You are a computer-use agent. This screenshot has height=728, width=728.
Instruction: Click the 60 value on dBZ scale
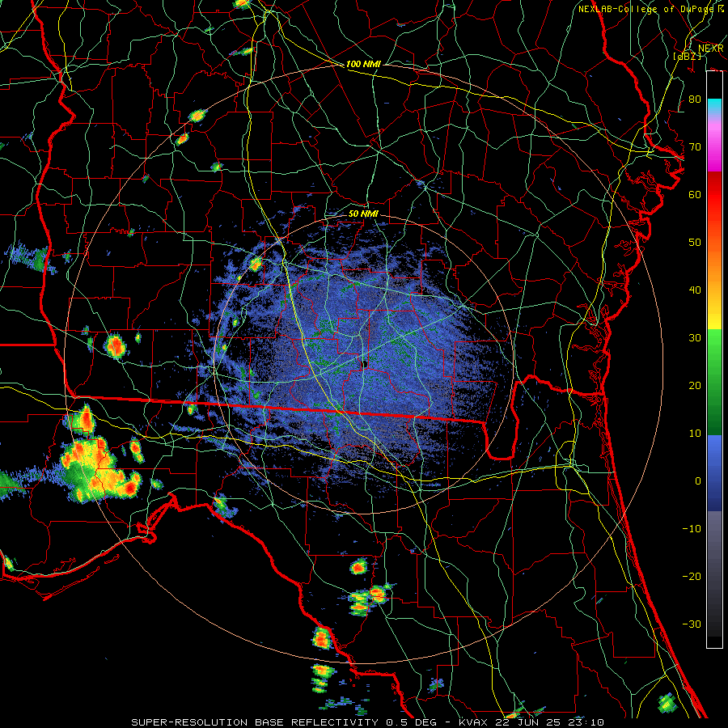695,195
